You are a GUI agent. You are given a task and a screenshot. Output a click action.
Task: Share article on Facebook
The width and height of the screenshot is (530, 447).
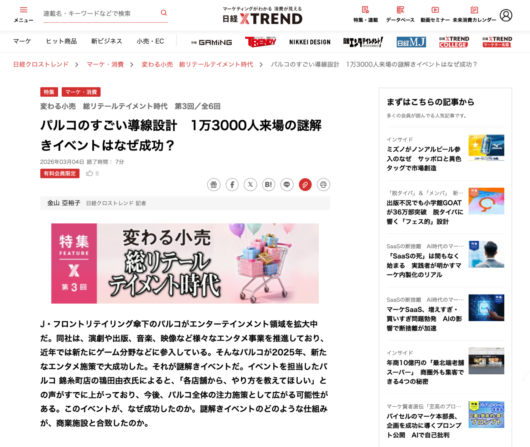point(232,185)
